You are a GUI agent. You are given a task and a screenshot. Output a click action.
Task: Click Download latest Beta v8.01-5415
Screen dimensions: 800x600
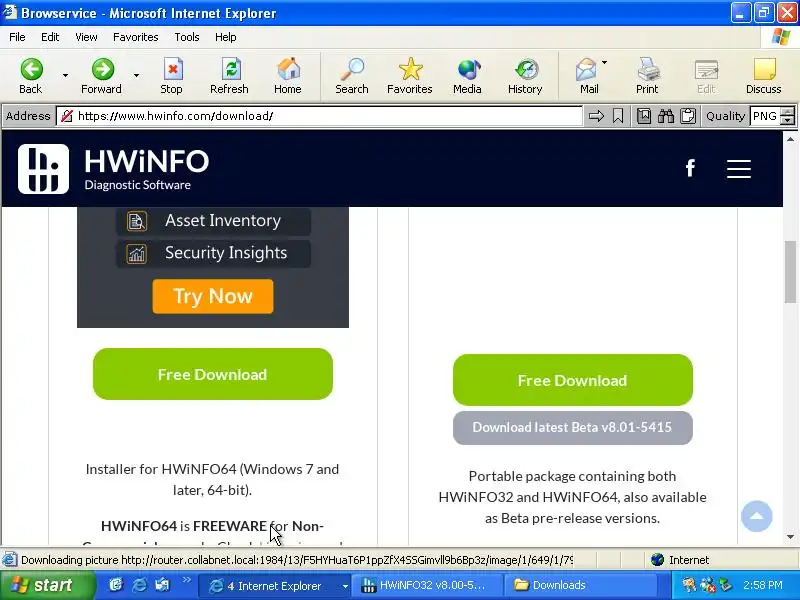(572, 428)
